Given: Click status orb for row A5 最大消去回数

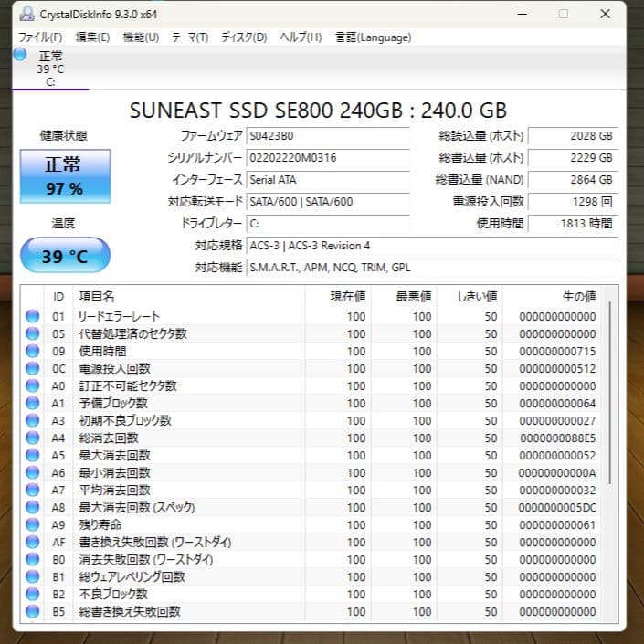Looking at the screenshot, I should [33, 455].
